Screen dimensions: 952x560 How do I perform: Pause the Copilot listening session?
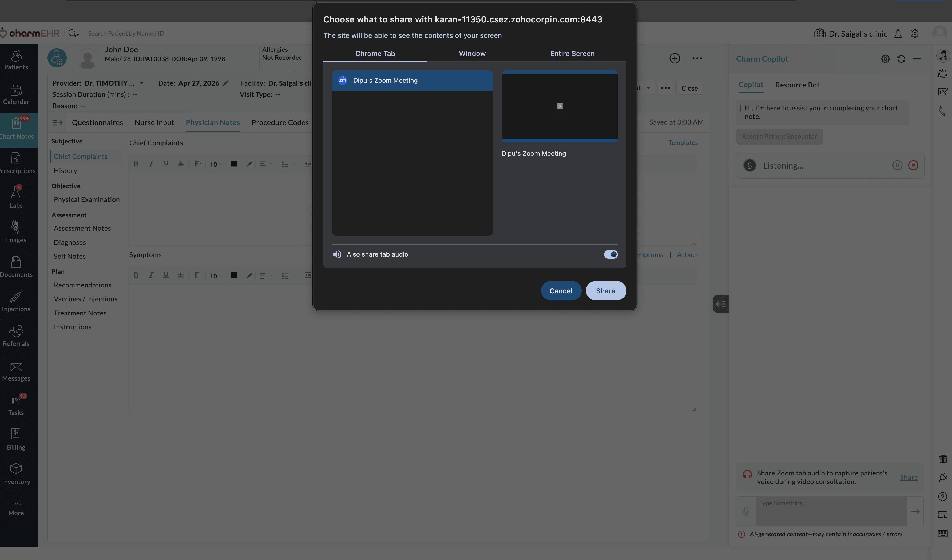[897, 165]
